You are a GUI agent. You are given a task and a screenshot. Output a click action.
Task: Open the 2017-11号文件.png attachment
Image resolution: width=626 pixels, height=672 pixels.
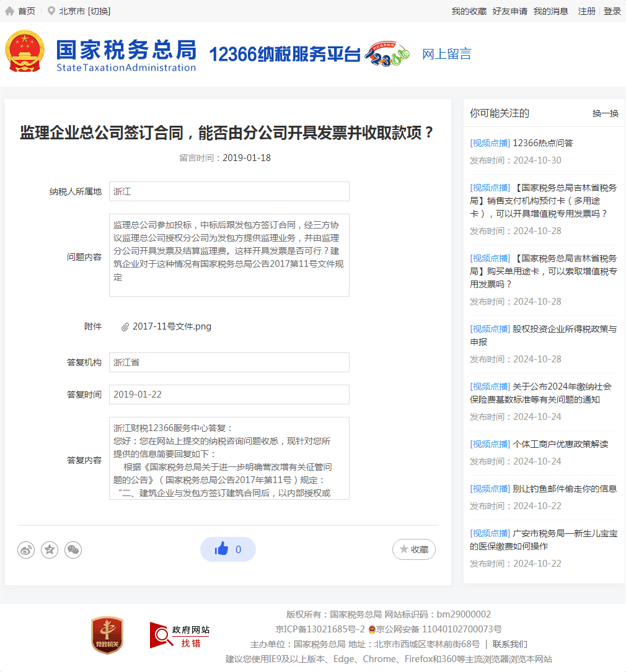[171, 326]
